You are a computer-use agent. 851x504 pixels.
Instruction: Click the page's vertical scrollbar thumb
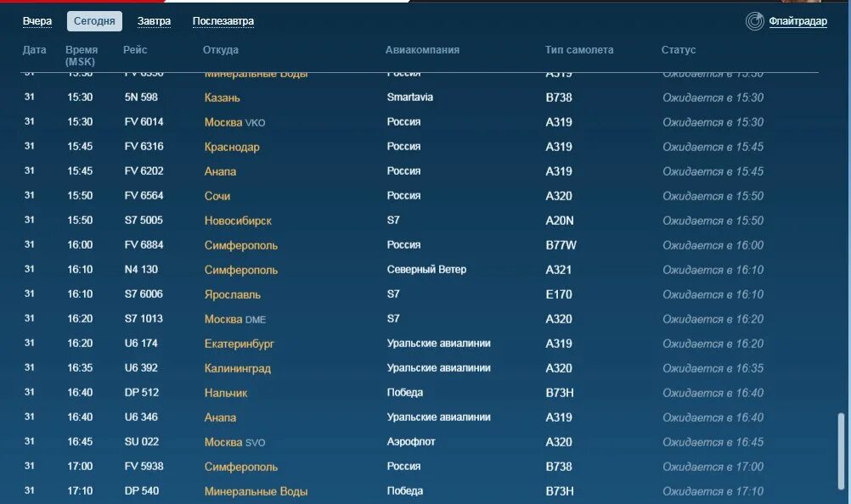coord(841,451)
